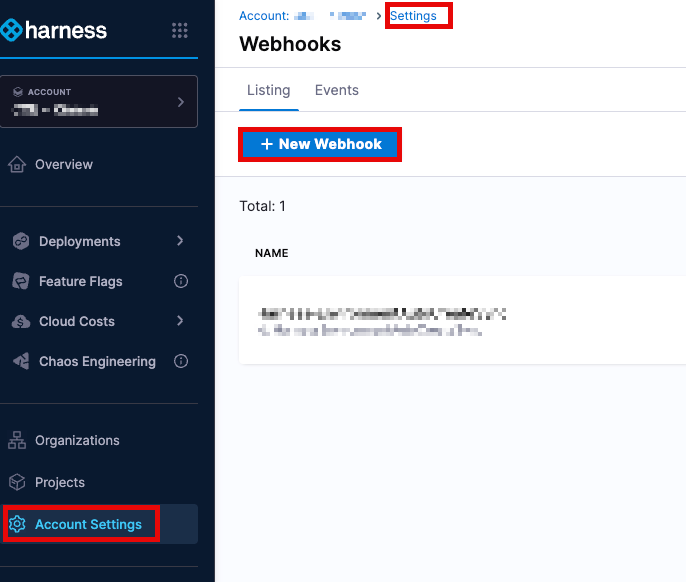Click the Overview home icon

coord(16,164)
